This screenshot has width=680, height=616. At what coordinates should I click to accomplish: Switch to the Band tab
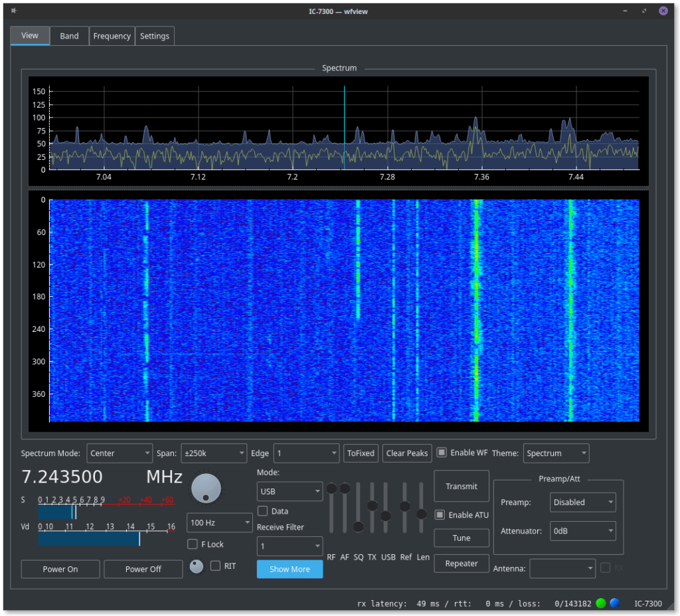click(x=68, y=36)
